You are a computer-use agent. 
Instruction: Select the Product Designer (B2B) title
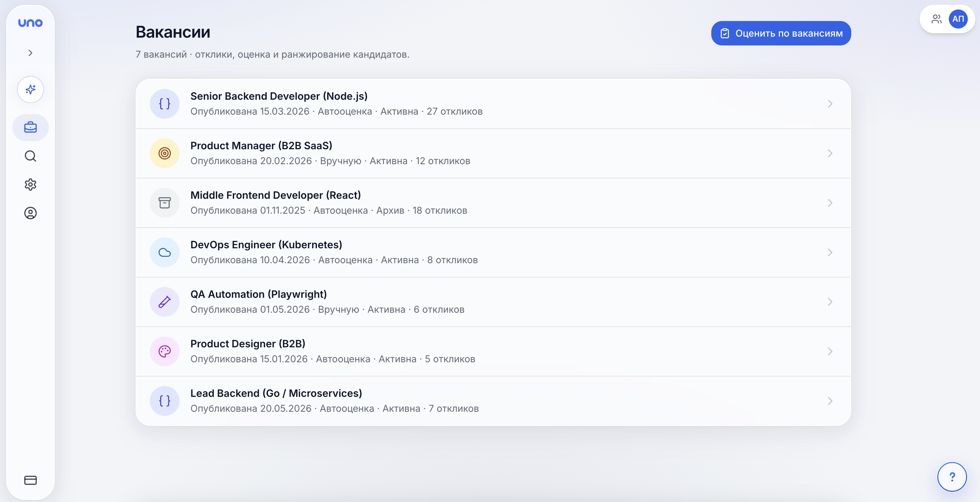[248, 344]
